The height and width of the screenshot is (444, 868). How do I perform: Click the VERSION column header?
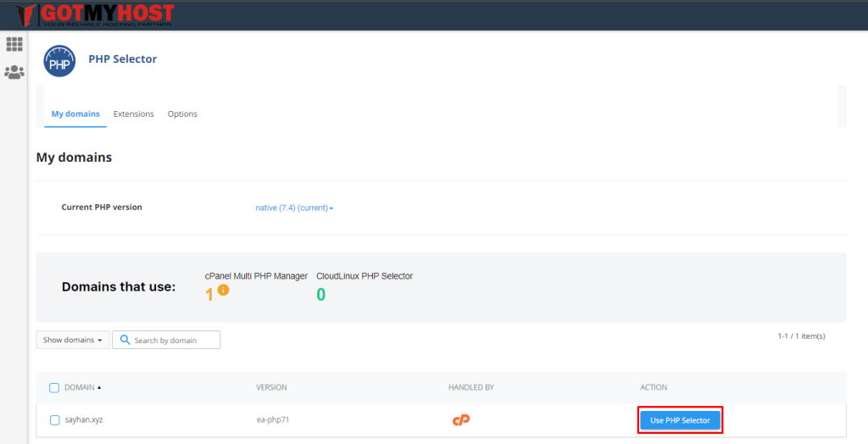(x=271, y=388)
